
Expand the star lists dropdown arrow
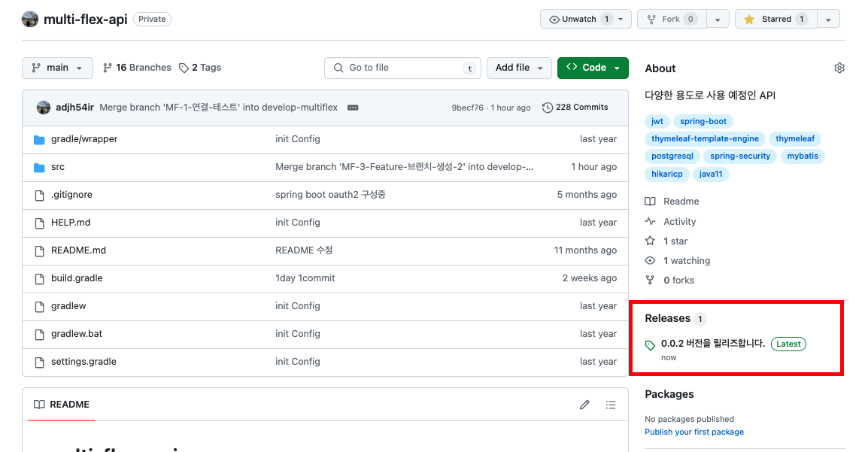click(x=828, y=20)
